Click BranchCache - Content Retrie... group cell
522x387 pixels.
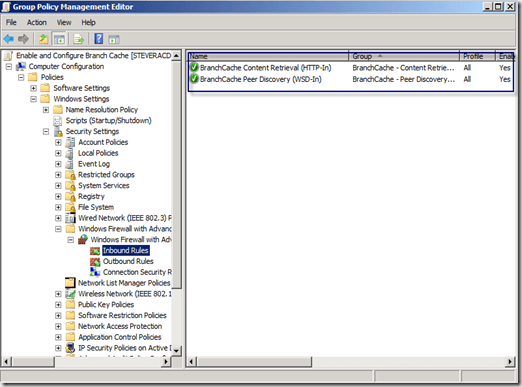(x=403, y=68)
